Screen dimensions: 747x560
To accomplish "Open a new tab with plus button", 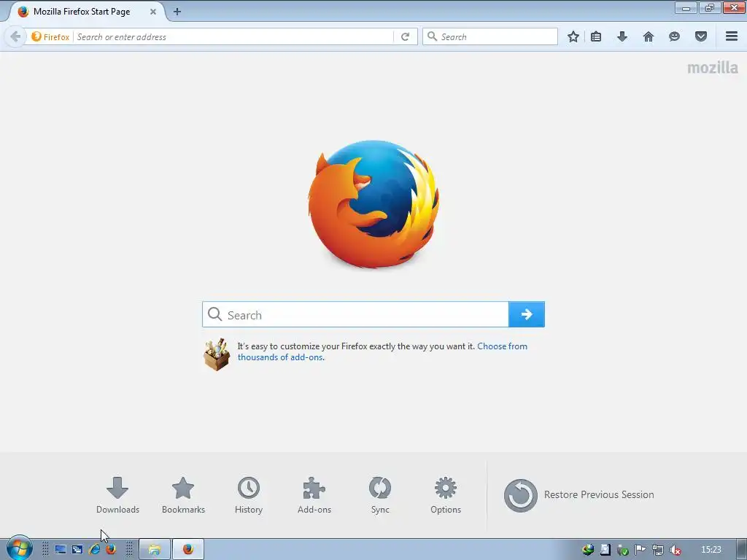I will point(177,12).
